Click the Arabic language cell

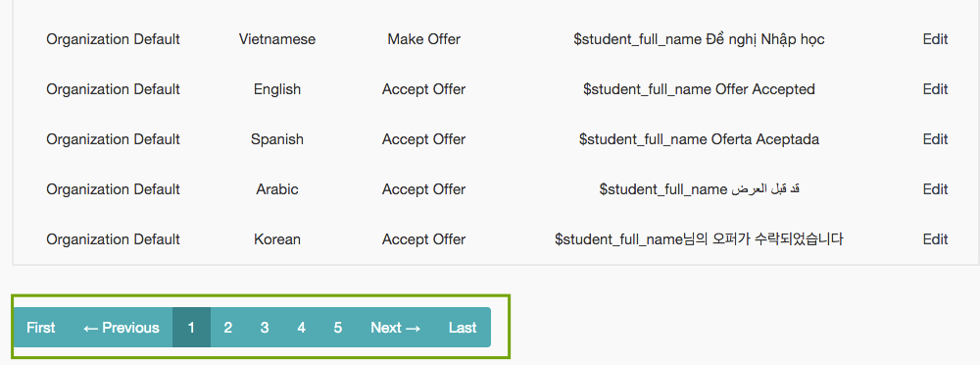277,189
